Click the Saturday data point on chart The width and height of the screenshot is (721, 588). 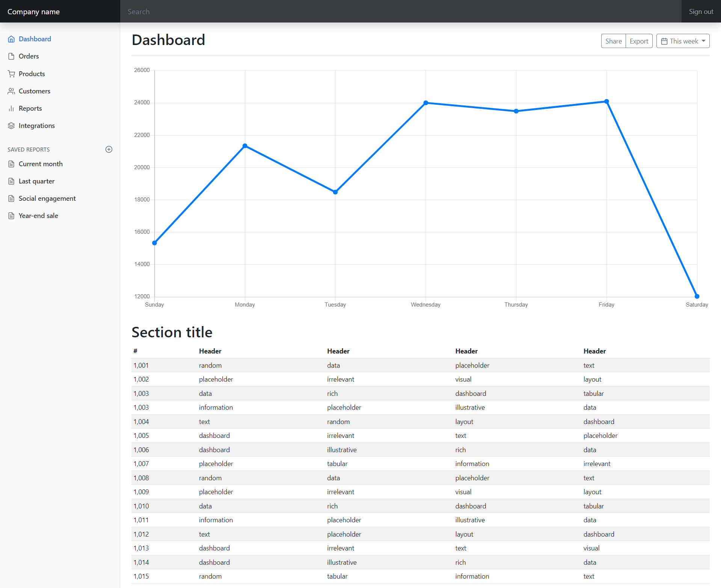tap(697, 296)
